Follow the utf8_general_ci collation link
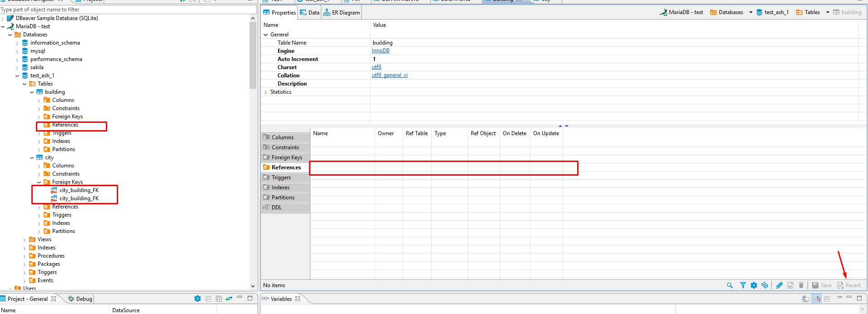 (x=389, y=75)
